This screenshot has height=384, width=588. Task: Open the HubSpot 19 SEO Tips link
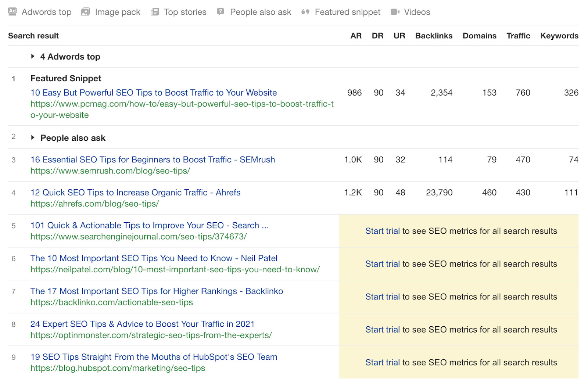coord(154,357)
